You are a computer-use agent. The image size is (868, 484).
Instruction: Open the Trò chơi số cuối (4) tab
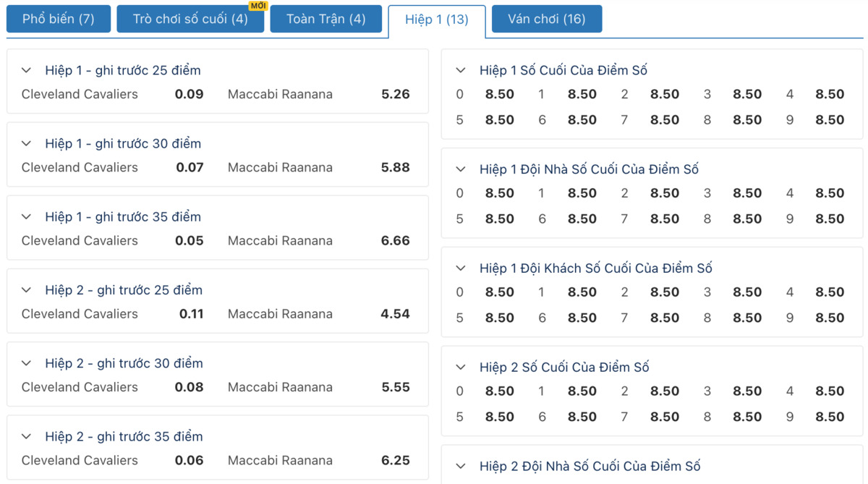(x=190, y=19)
